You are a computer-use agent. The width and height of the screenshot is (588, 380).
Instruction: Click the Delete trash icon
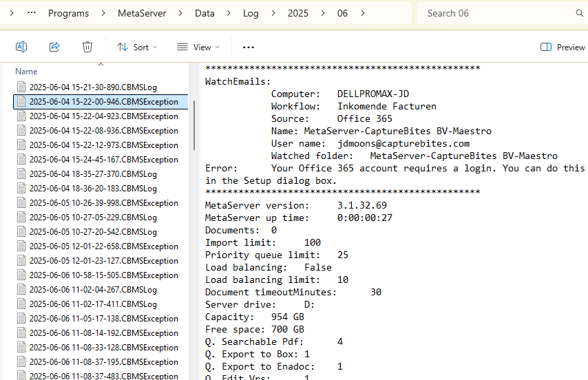[x=87, y=47]
